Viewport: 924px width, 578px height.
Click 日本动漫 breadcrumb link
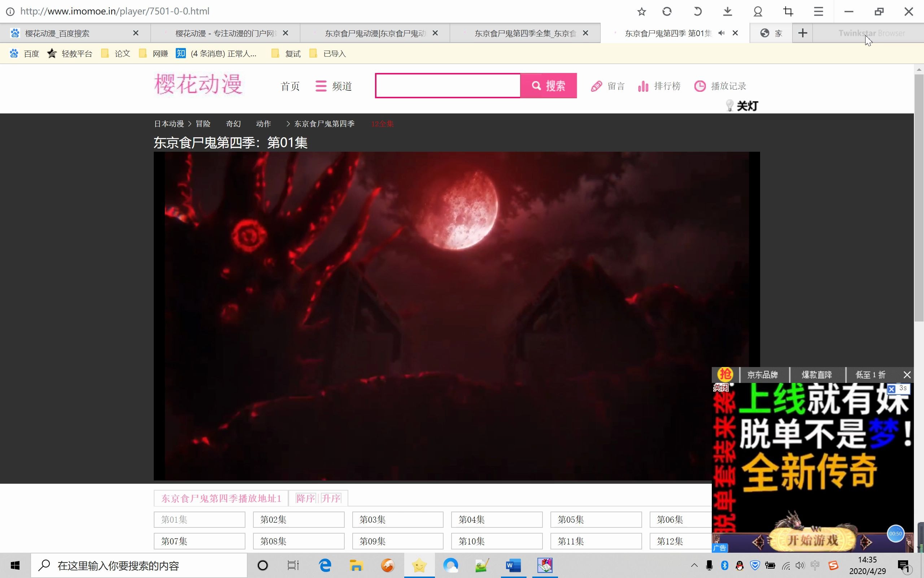pyautogui.click(x=169, y=124)
